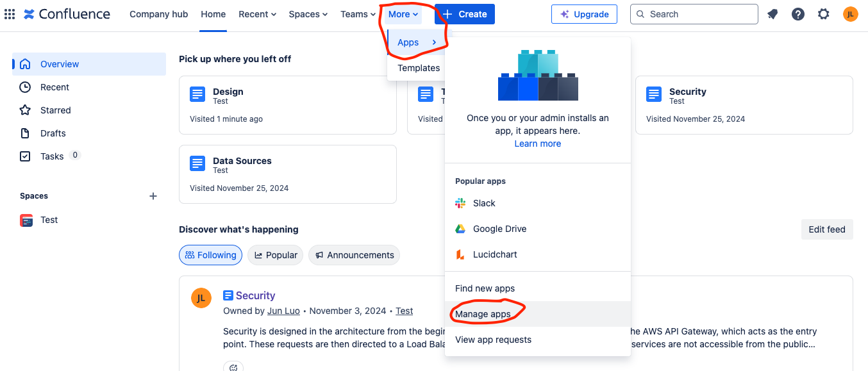Select Templates from the More menu

[x=419, y=68]
